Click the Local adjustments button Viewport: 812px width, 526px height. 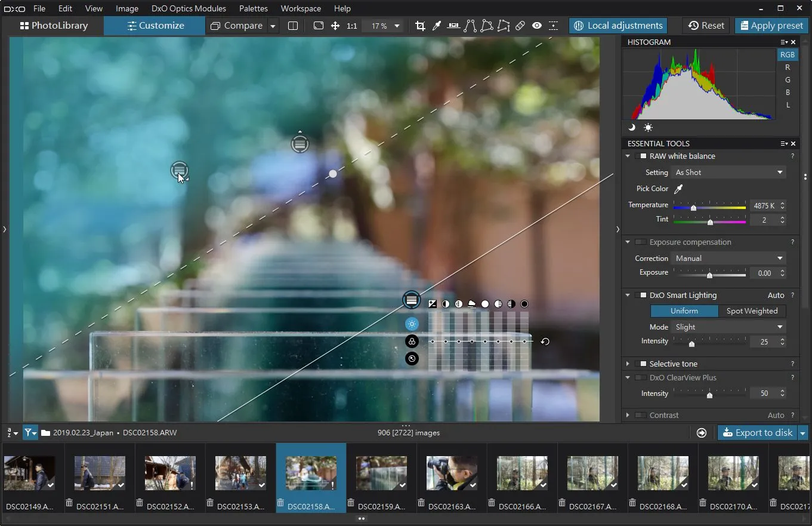click(618, 26)
